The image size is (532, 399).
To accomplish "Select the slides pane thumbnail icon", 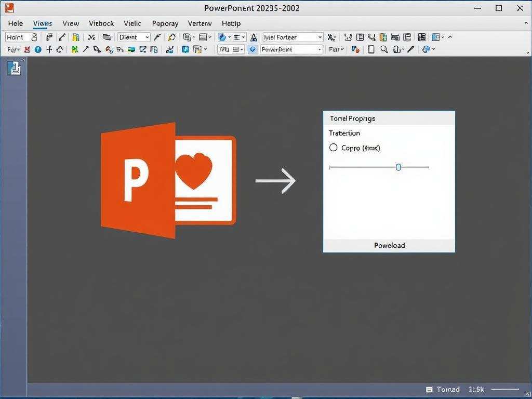I will tap(14, 68).
